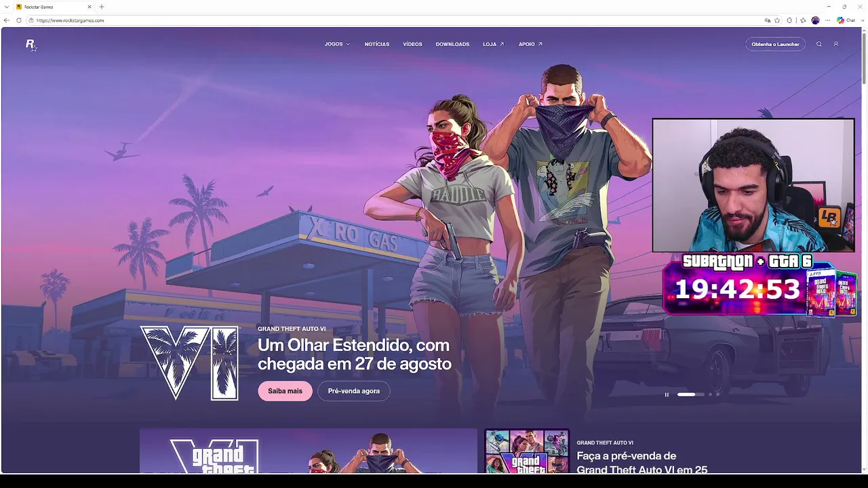Viewport: 868px width, 488px height.
Task: Click the streamer webcam overlay
Action: 753,186
